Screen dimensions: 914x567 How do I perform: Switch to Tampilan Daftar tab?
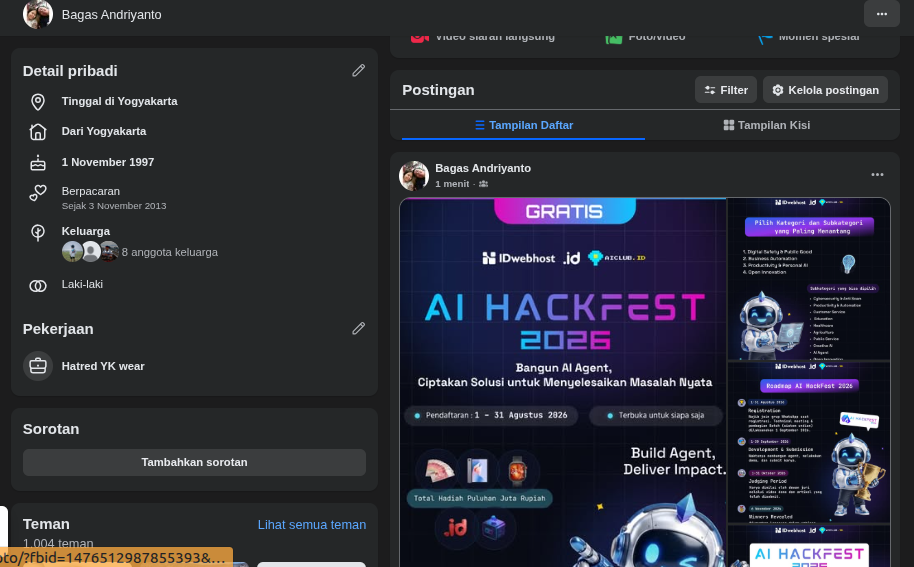click(523, 125)
